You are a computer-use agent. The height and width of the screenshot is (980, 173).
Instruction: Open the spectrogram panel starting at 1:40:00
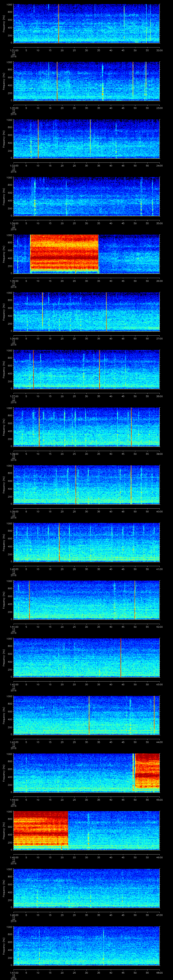(x=87, y=543)
